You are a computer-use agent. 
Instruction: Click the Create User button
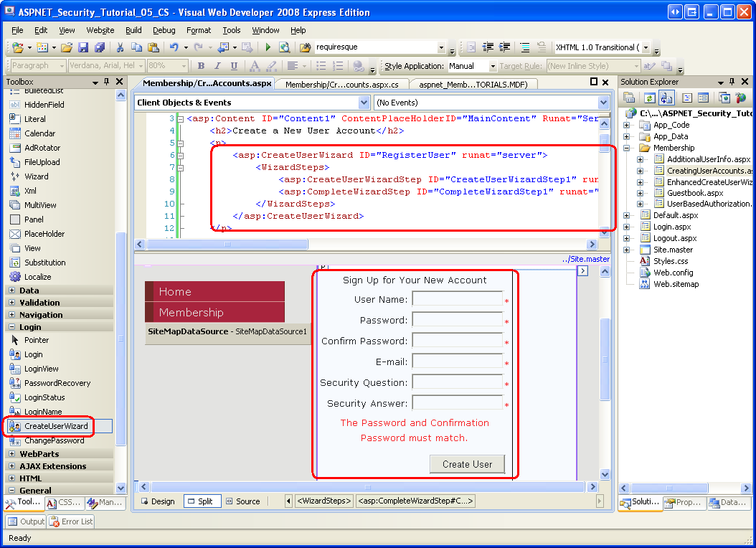pos(467,464)
